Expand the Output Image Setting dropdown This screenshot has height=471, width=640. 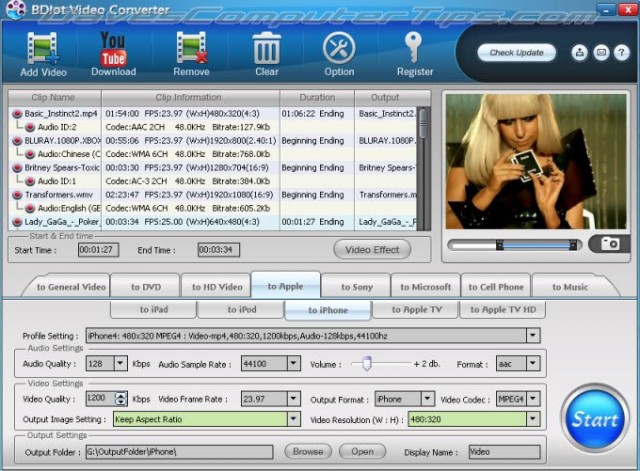[x=293, y=419]
